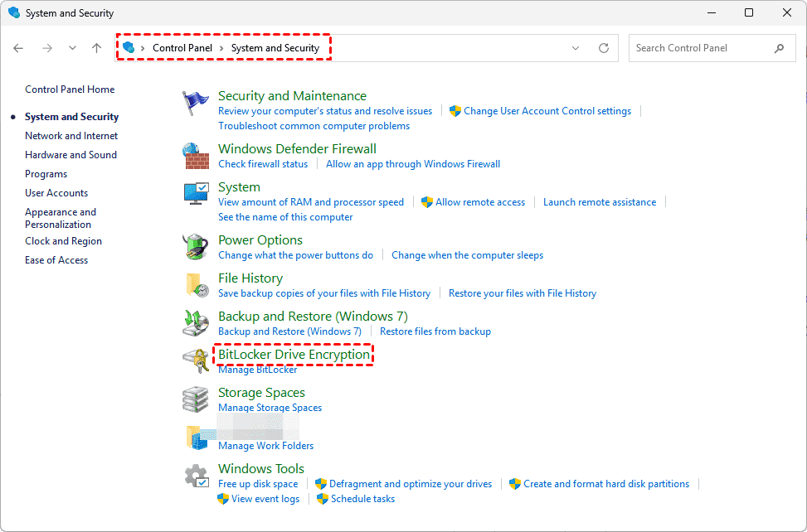
Task: Click the System monitor icon
Action: pyautogui.click(x=195, y=195)
